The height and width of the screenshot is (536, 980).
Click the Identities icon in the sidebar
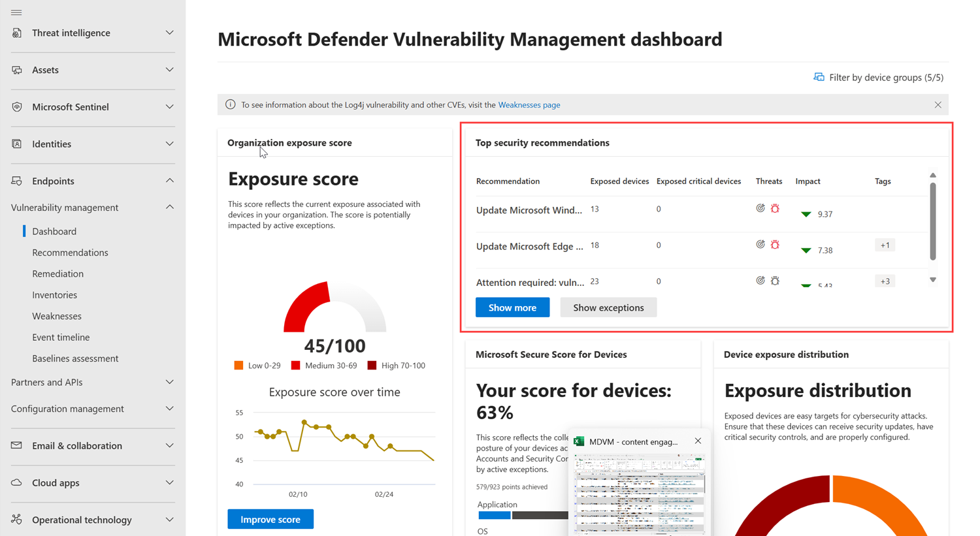coord(17,144)
